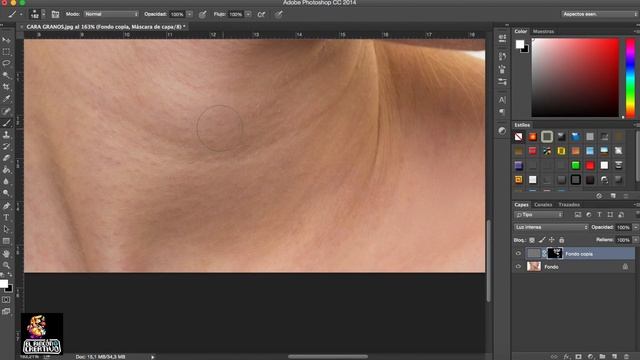Image resolution: width=640 pixels, height=360 pixels.
Task: Toggle lock transparent pixels
Action: [532, 240]
